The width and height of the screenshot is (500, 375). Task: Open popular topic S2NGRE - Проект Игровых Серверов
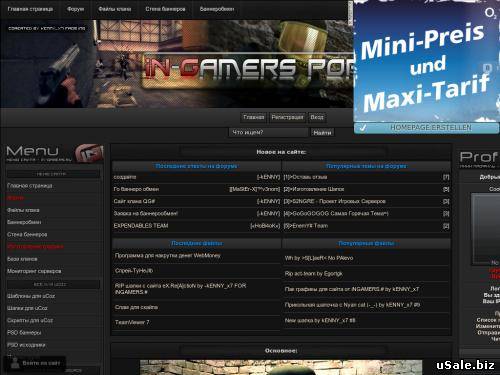tap(334, 201)
